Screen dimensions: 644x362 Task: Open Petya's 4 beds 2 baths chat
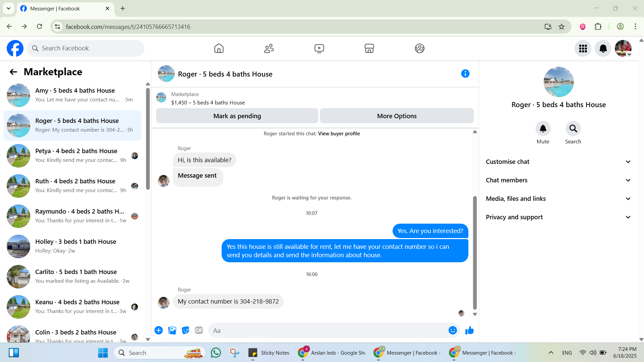(72, 156)
